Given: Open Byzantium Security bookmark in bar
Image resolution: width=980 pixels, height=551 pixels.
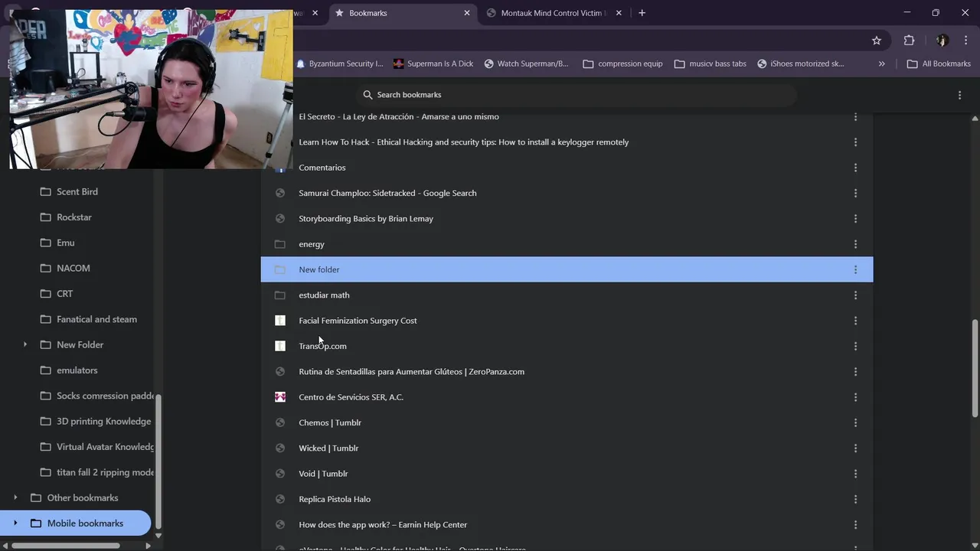Looking at the screenshot, I should (339, 64).
